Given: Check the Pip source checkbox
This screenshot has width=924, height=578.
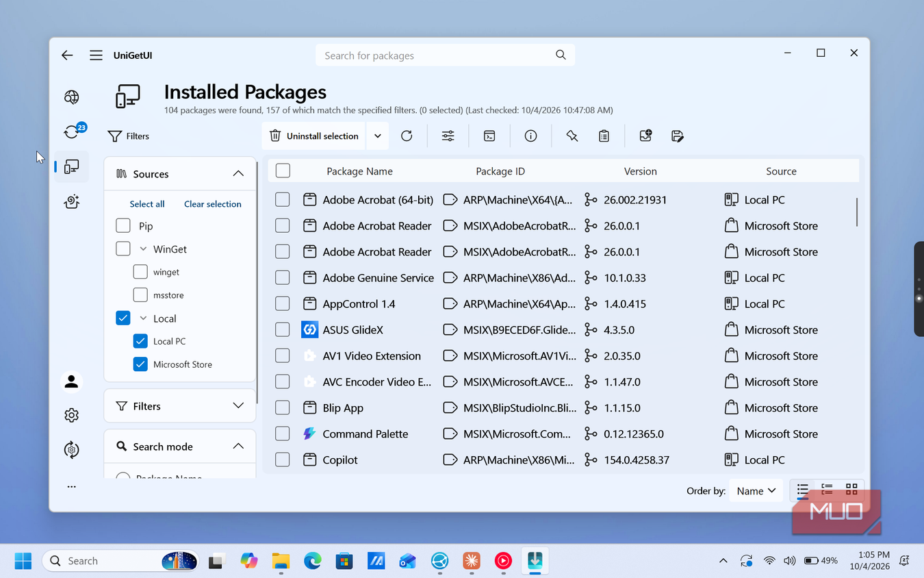Looking at the screenshot, I should (x=123, y=226).
